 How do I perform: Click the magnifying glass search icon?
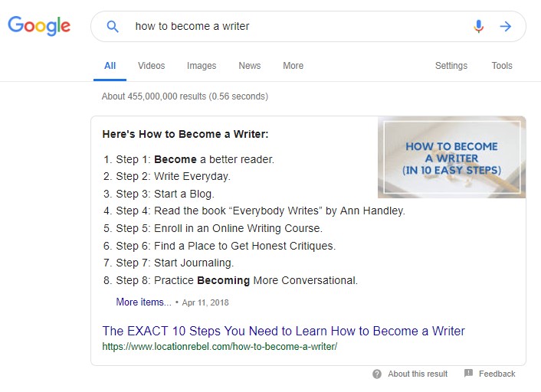pyautogui.click(x=113, y=26)
